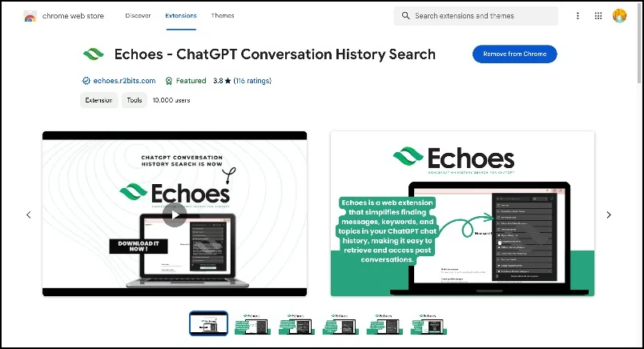
Task: Click the extension title heading
Action: coord(275,54)
